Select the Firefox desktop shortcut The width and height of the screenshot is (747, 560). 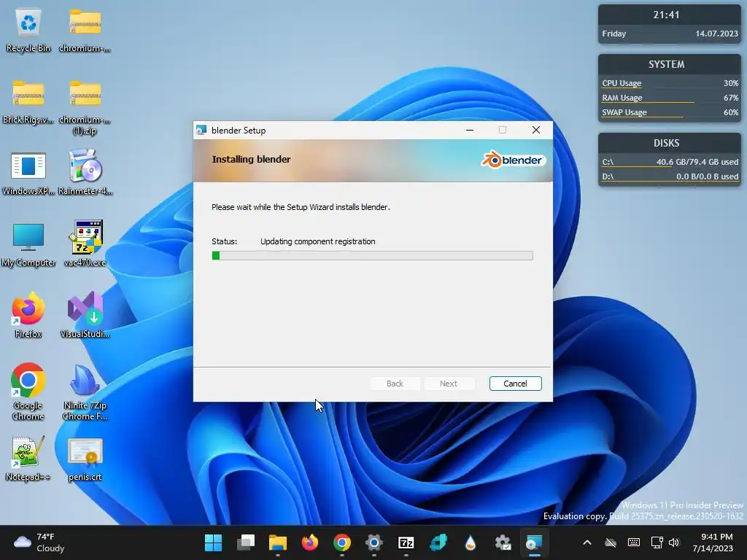[x=28, y=316]
